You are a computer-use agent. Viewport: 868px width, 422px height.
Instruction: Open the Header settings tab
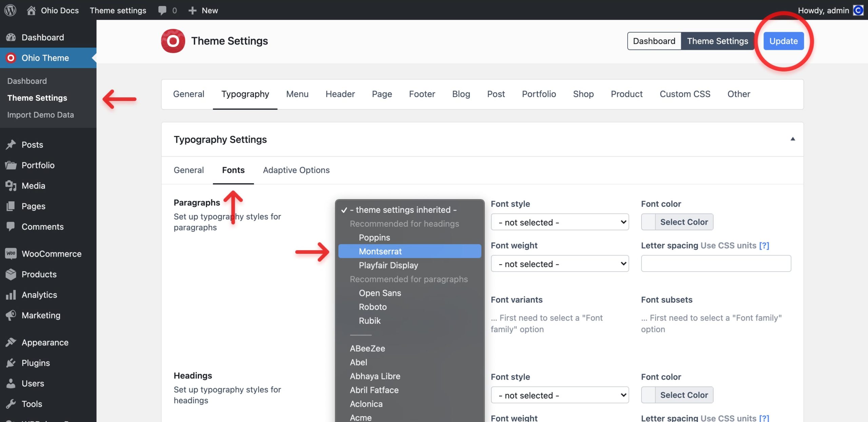340,94
